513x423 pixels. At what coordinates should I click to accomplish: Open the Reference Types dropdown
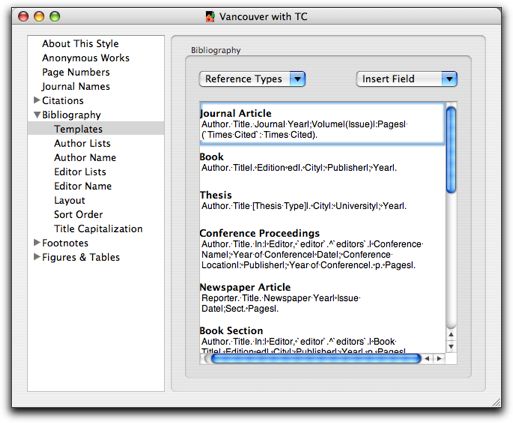252,79
